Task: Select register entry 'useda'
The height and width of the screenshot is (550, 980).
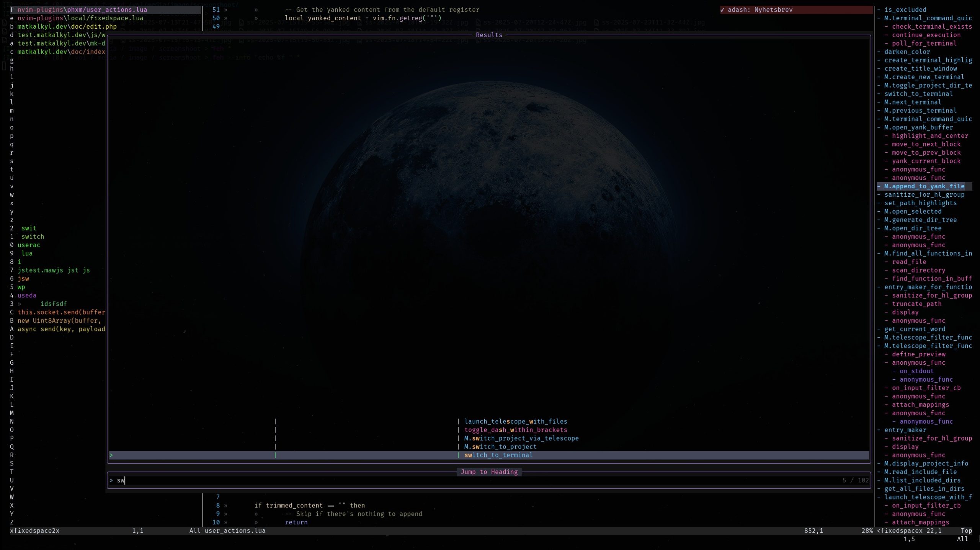Action: pos(27,295)
